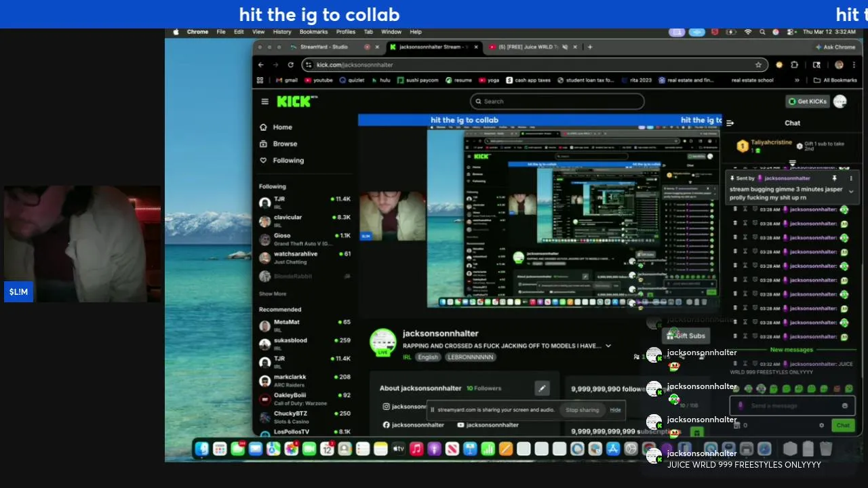The image size is (868, 488).
Task: Collapse the chat panel arrow icon
Action: pyautogui.click(x=730, y=123)
